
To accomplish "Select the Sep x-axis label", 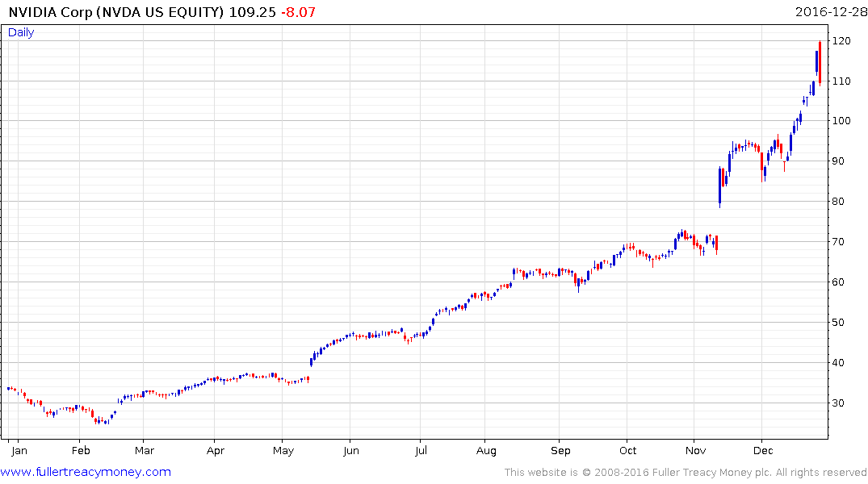I will [x=560, y=451].
